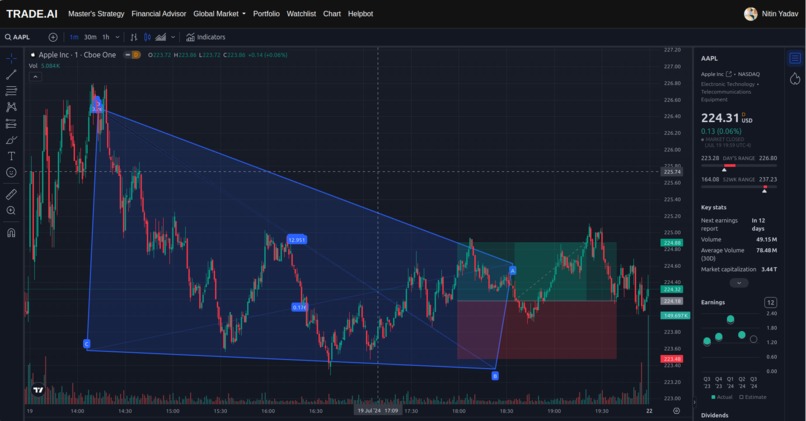Screen dimensions: 806x421
Task: Open the Helpbot page
Action: [x=360, y=14]
